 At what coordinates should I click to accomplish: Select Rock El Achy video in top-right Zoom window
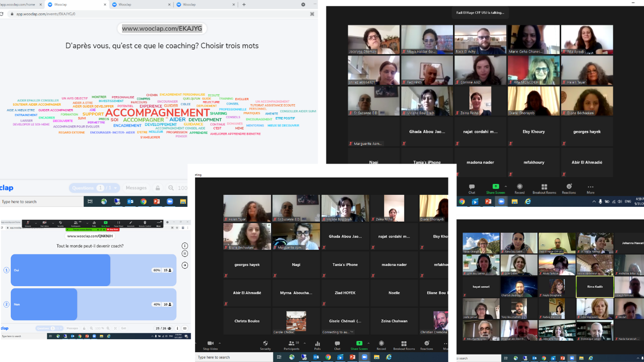click(480, 40)
